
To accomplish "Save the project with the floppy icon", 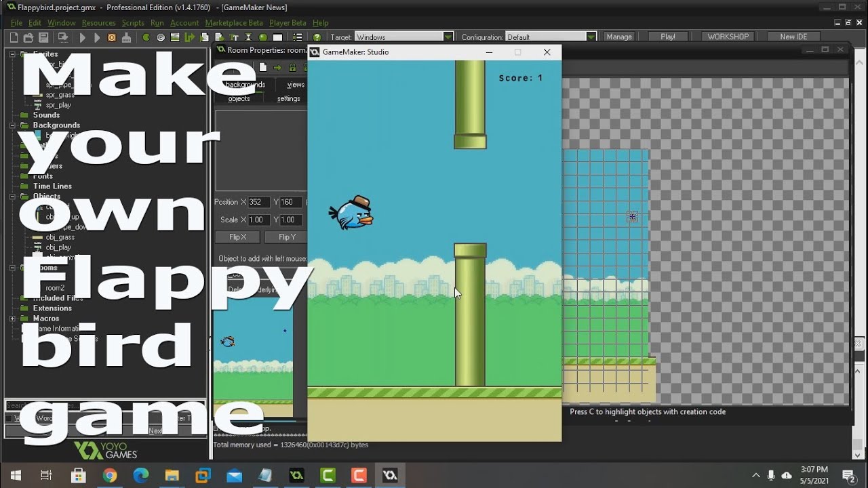I will click(43, 37).
